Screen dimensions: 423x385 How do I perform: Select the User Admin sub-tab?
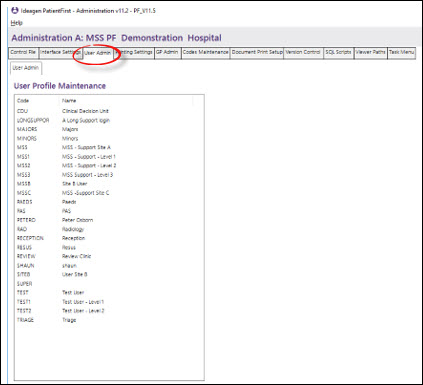[26, 68]
